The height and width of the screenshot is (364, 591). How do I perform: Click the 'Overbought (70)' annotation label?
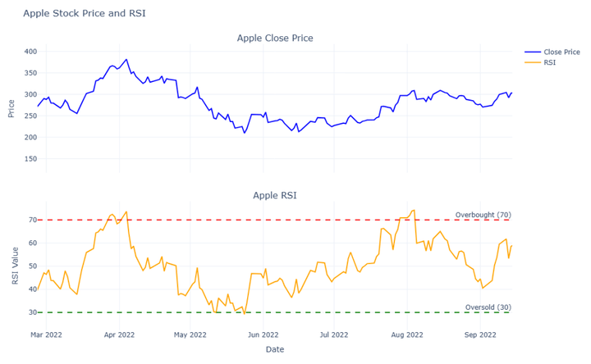pos(483,215)
